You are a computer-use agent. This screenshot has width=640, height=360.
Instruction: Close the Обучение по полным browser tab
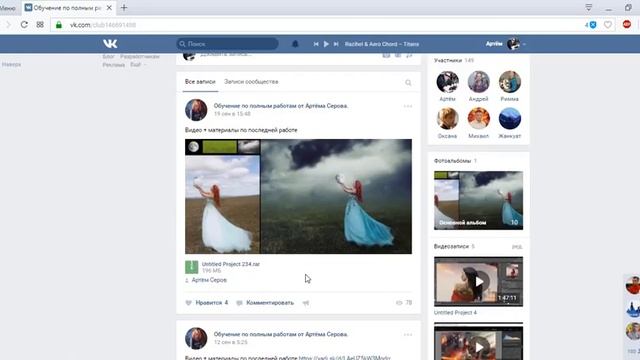tap(109, 8)
